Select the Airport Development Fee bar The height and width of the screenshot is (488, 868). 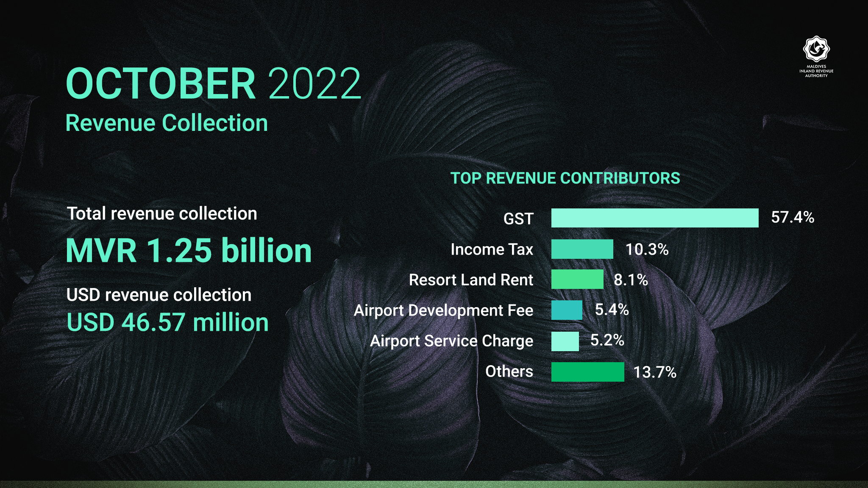coord(567,310)
